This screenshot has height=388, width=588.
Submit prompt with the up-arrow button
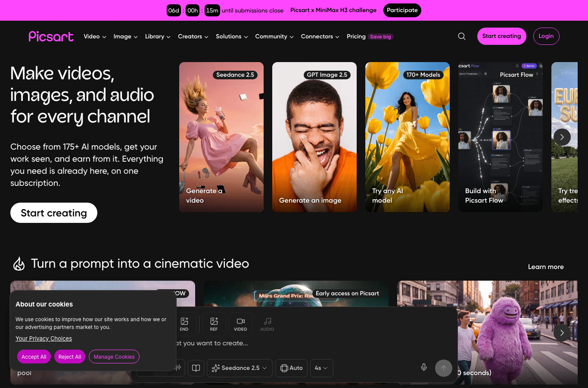pyautogui.click(x=444, y=368)
